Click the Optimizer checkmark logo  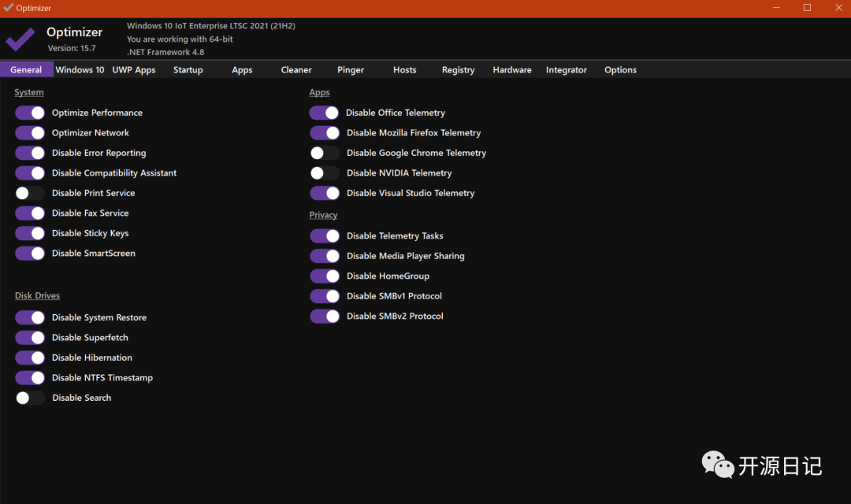(x=20, y=39)
